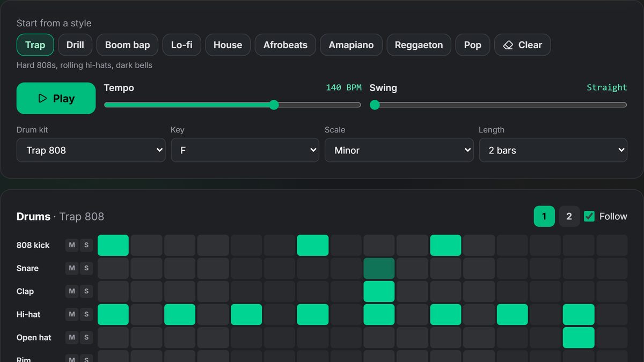Pick the Lo-fi style preset

pos(181,45)
